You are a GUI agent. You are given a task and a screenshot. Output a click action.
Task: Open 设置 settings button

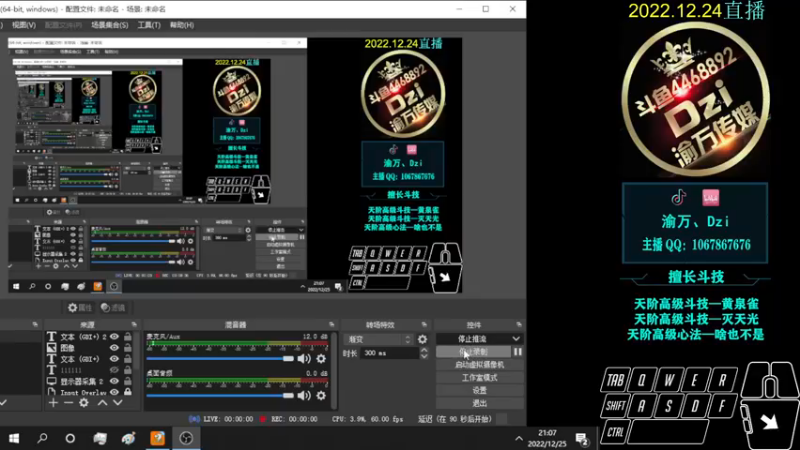480,390
